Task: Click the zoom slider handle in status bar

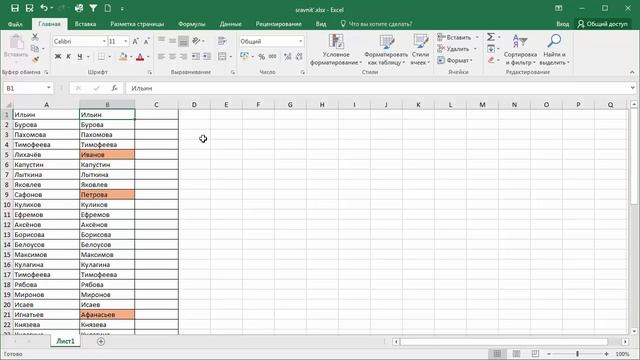Action: [x=577, y=354]
